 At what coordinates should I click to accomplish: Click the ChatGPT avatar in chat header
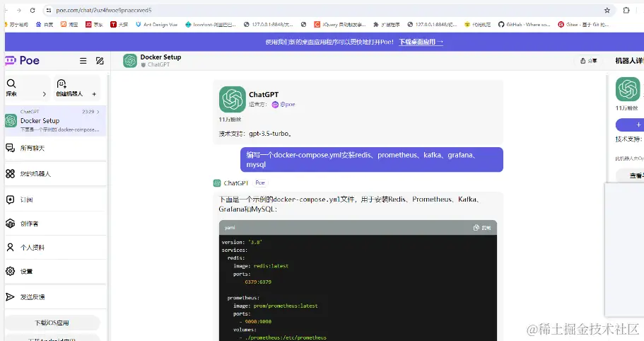(130, 61)
